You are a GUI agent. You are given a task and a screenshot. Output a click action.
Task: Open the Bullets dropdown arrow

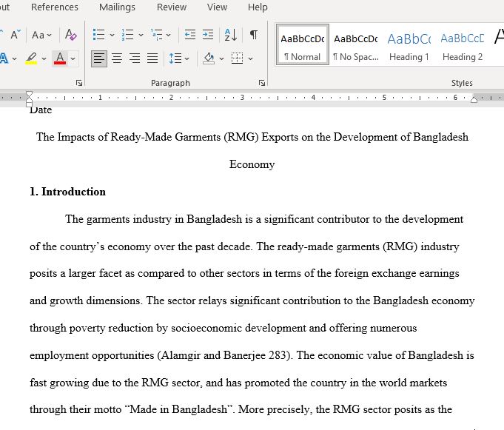[x=112, y=35]
